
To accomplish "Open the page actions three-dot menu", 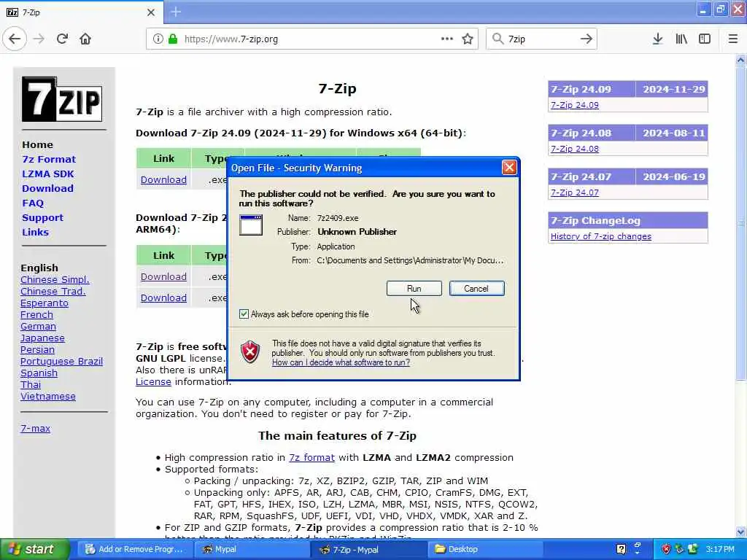I will [447, 39].
